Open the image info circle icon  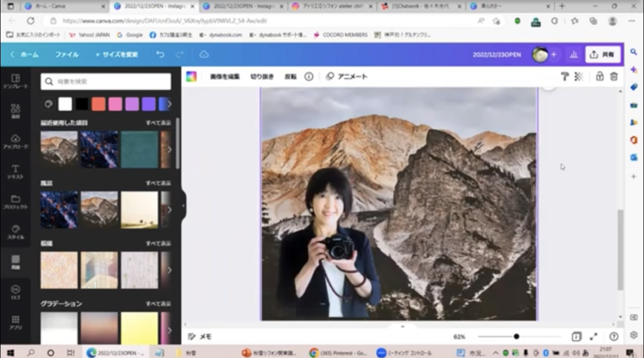pos(309,76)
